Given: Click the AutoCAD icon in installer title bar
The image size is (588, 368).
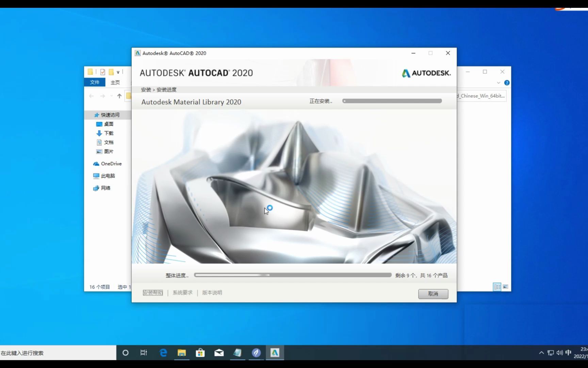Looking at the screenshot, I should click(137, 53).
